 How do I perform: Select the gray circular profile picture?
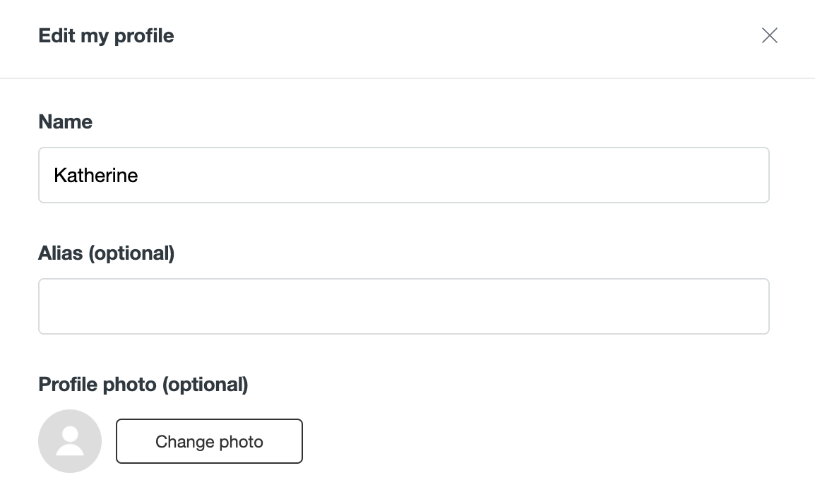click(x=70, y=441)
